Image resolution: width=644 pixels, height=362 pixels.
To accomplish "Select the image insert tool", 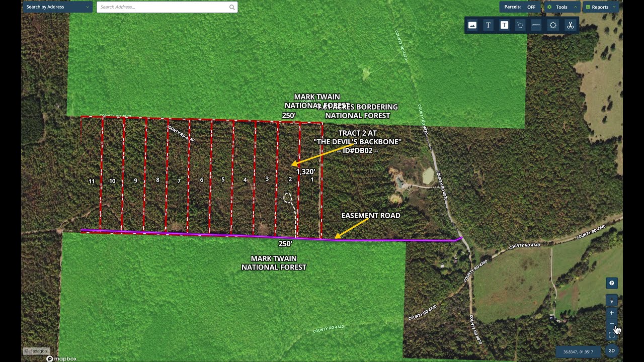I will click(x=472, y=25).
